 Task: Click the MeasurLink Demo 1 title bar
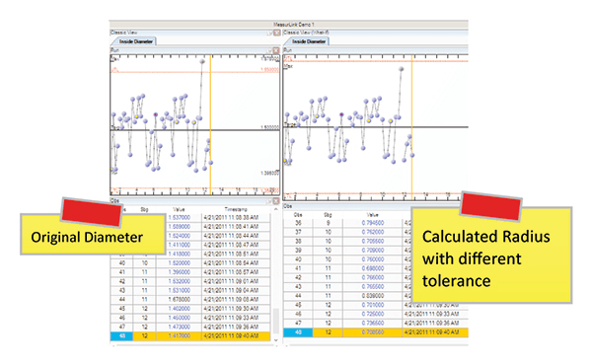coord(289,24)
